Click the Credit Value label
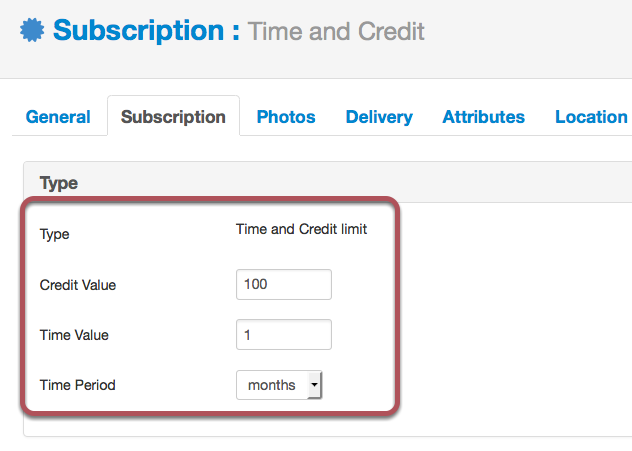This screenshot has width=632, height=451. 78,285
